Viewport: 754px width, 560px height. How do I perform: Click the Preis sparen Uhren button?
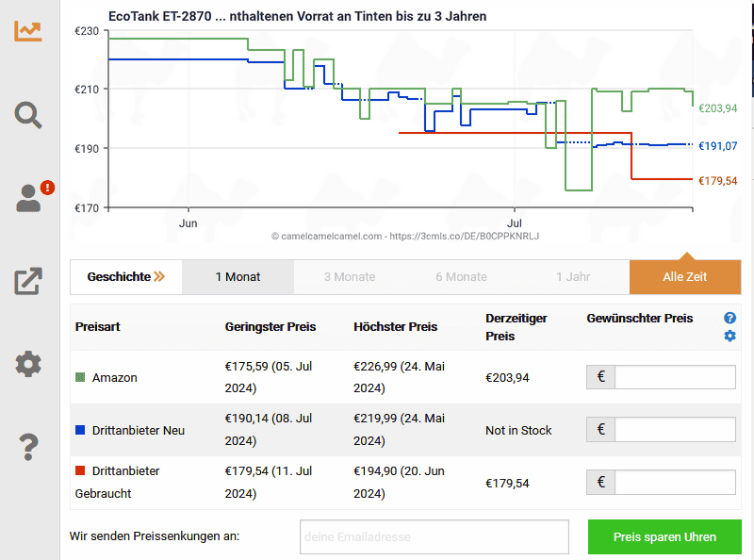[x=664, y=537]
